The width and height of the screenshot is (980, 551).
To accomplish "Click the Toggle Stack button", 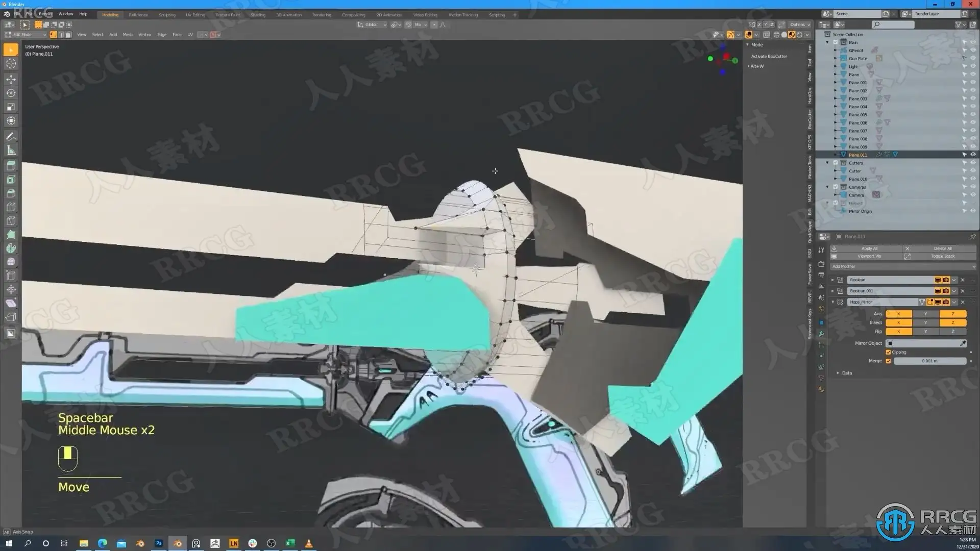I will coord(942,256).
